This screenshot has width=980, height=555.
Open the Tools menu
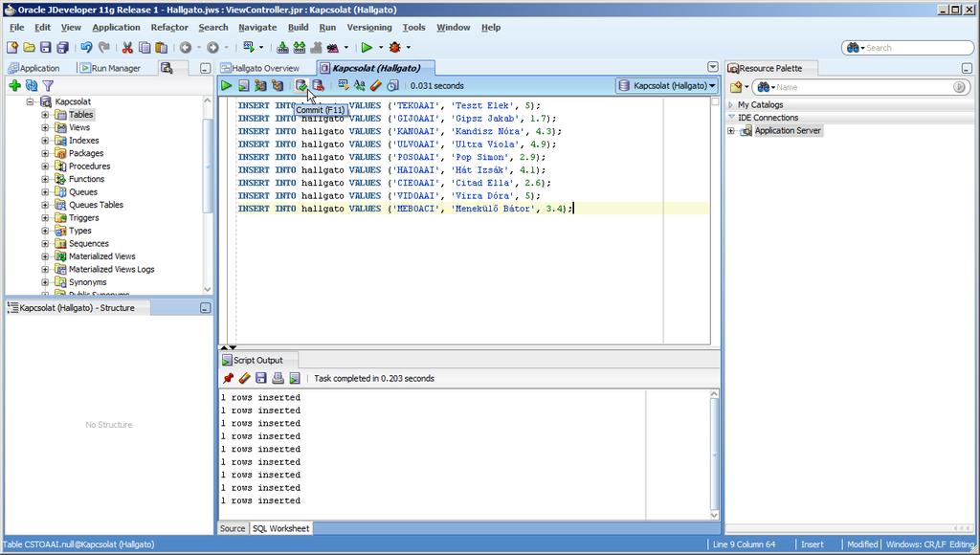413,28
